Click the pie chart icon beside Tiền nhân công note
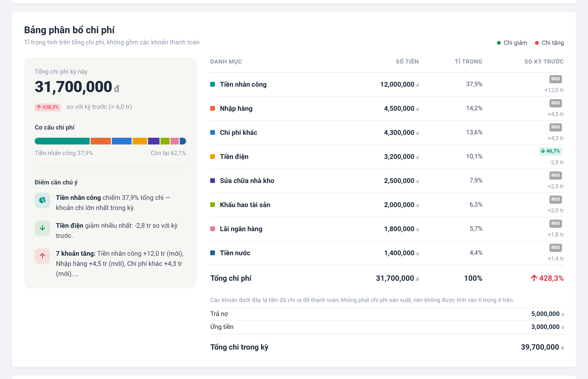 pyautogui.click(x=42, y=200)
